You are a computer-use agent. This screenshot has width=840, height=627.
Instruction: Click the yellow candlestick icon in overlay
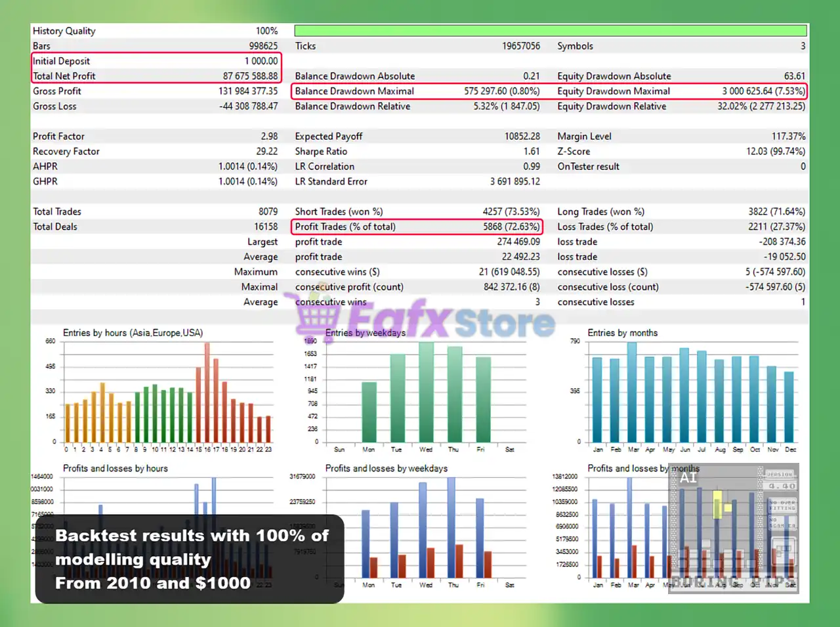[x=718, y=504]
